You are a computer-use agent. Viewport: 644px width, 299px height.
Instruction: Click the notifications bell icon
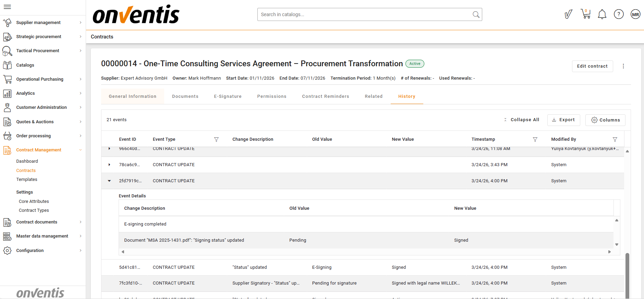602,14
